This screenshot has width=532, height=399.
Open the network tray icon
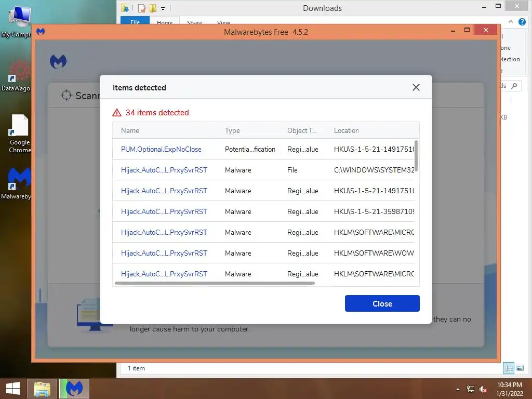(x=471, y=389)
